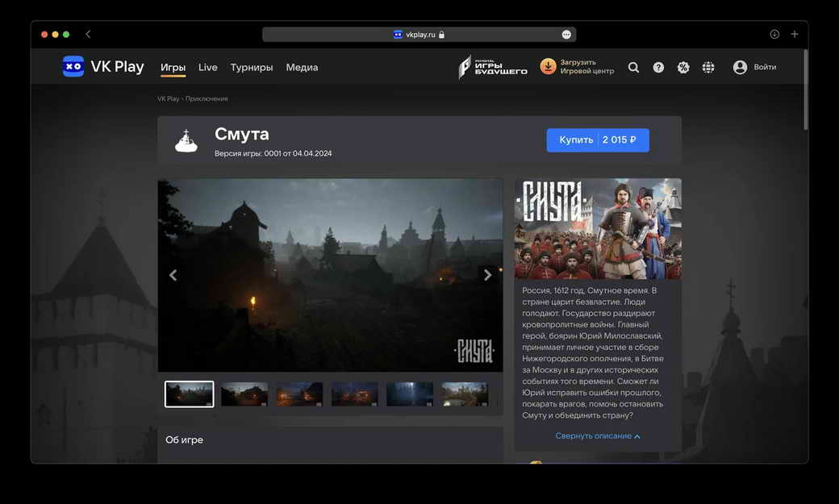Viewport: 839px width, 504px height.
Task: Click the vkplay.ru address bar
Action: (x=419, y=34)
